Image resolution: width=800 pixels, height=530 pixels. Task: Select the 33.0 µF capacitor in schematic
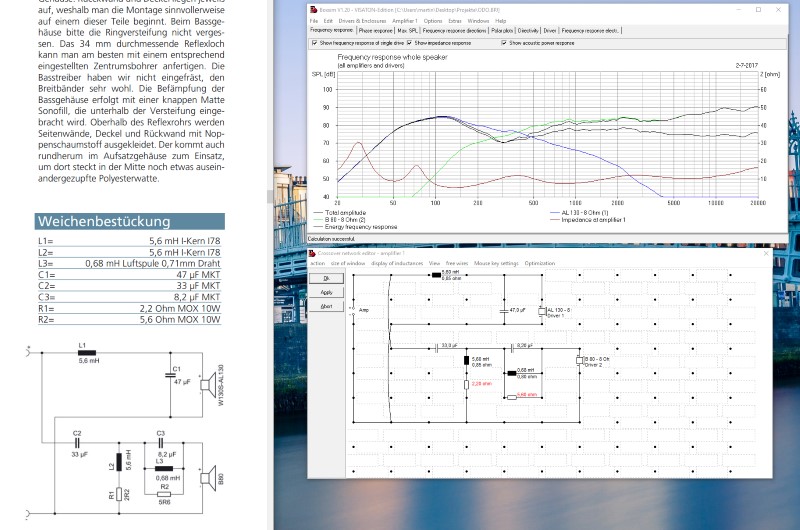pos(438,348)
